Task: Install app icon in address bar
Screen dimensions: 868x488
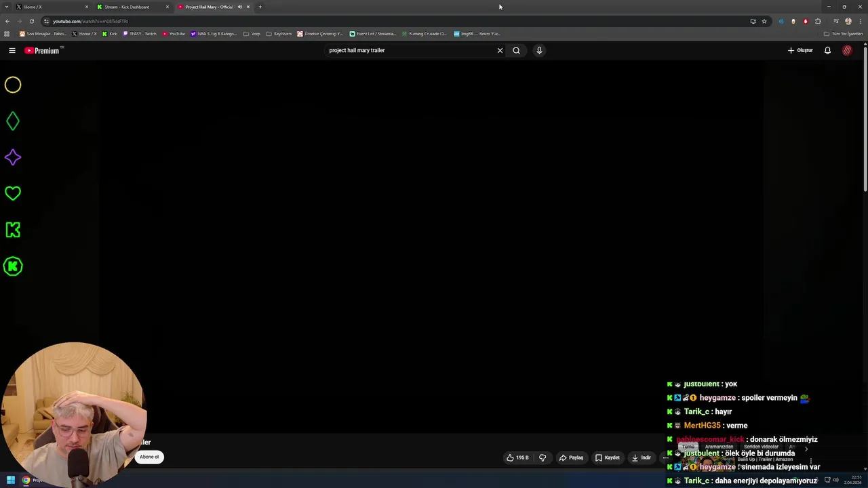Action: coord(753,21)
